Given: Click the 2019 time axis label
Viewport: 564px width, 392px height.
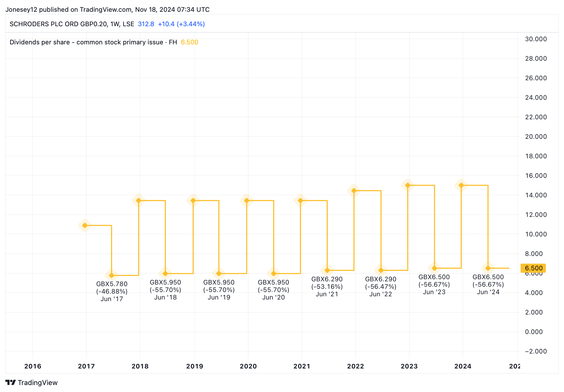Looking at the screenshot, I should [195, 366].
